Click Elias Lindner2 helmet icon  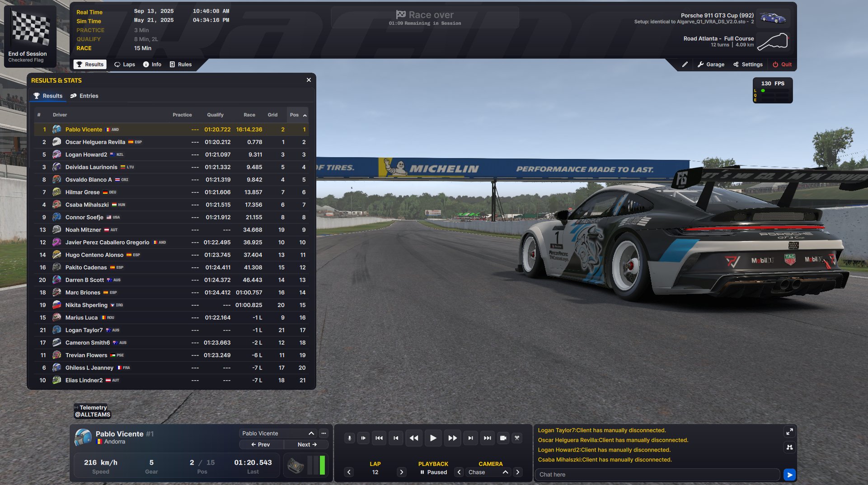(x=56, y=380)
